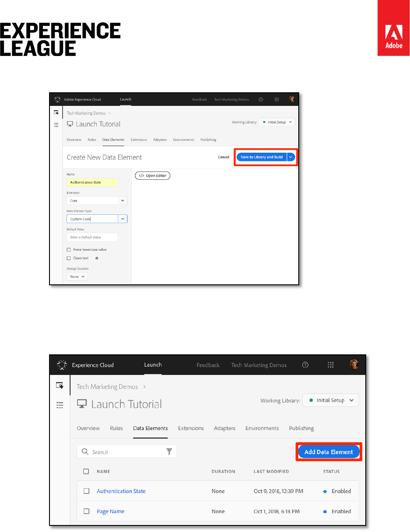Click monitor icon beside Launch Tutorial in lower screenshot

(81, 404)
